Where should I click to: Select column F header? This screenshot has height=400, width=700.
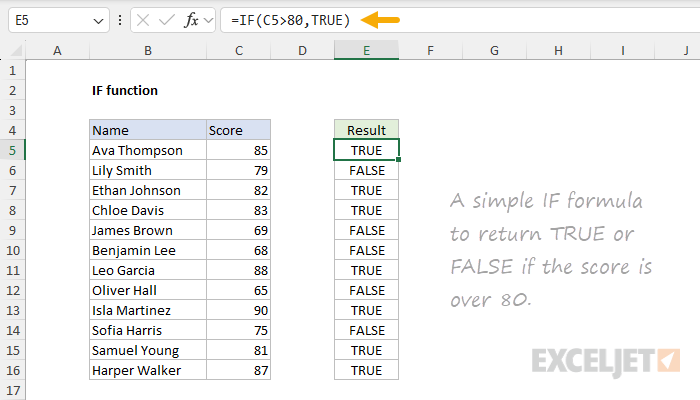click(x=430, y=50)
